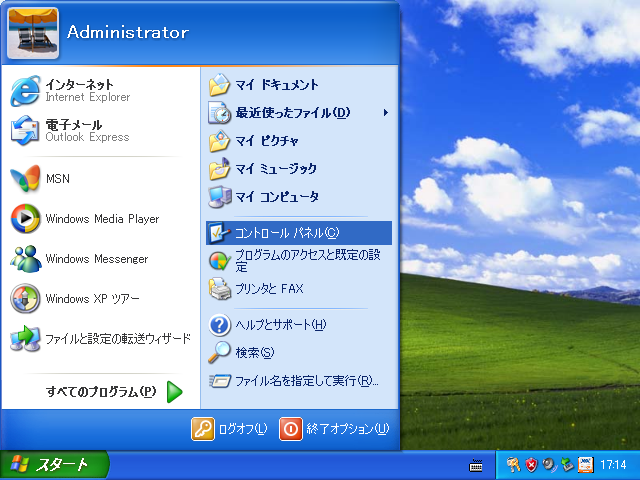Image resolution: width=640 pixels, height=480 pixels.
Task: Click the Windows Media Player label
Action: (102, 219)
